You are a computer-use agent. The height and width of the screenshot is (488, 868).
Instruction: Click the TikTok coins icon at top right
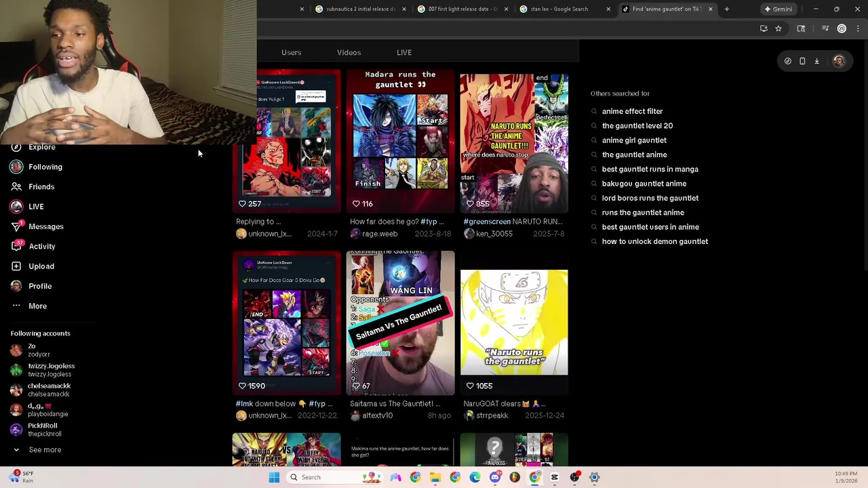(788, 61)
